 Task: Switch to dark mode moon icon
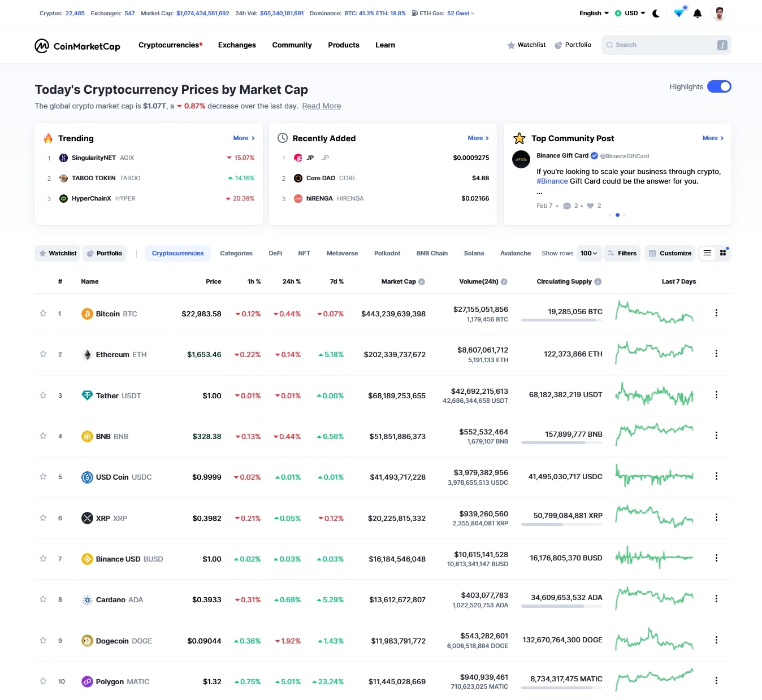[656, 14]
